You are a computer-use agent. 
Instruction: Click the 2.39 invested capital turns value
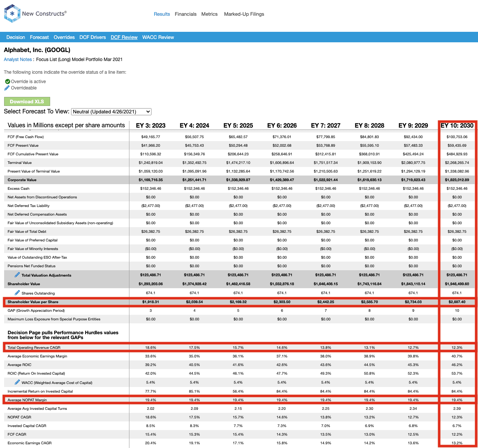point(457,409)
